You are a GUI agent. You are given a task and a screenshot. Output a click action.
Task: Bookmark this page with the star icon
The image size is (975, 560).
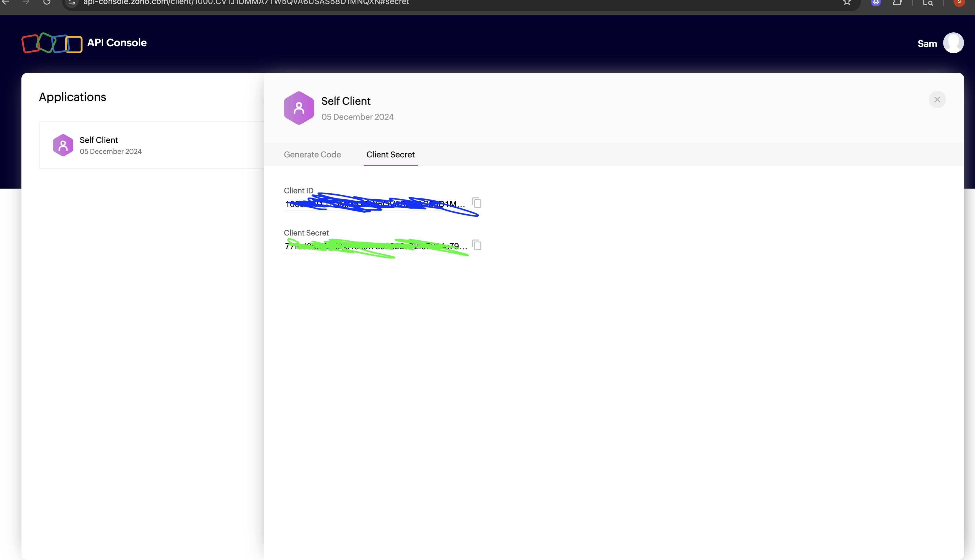point(847,3)
